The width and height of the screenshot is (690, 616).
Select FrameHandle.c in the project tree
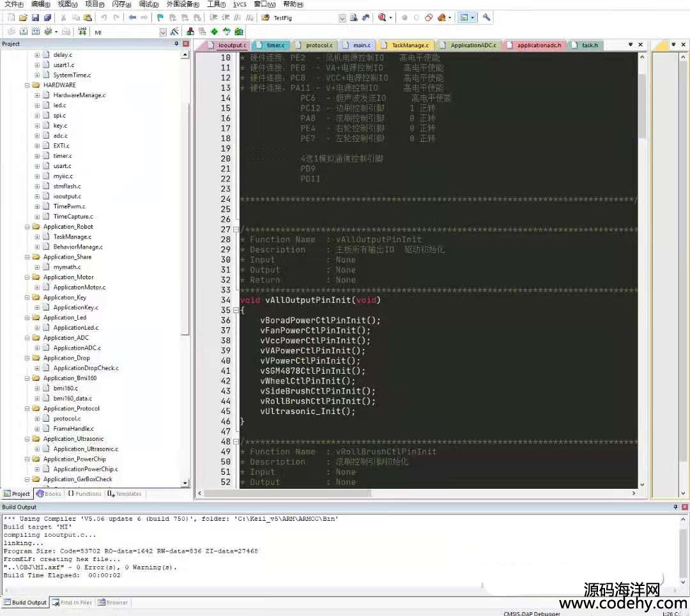[x=73, y=429]
